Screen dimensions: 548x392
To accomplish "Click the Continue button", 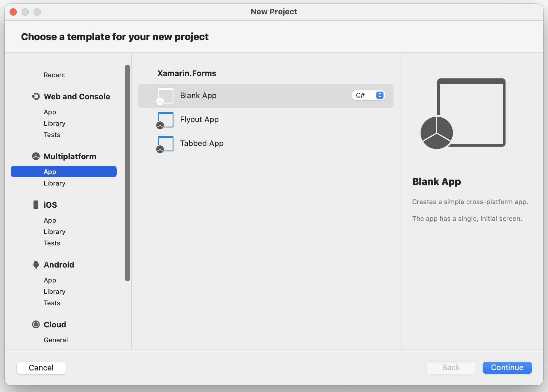I will pos(507,367).
